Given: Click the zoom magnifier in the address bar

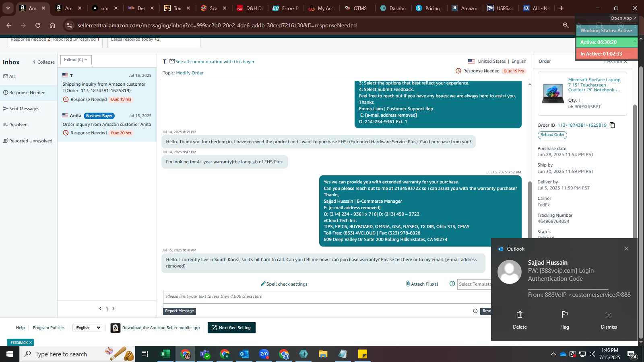Looking at the screenshot, I should coord(566,25).
